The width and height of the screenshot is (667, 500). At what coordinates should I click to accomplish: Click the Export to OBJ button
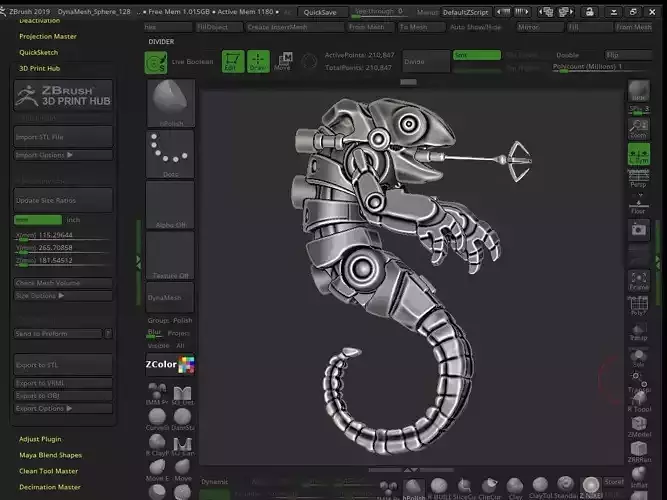coord(63,395)
